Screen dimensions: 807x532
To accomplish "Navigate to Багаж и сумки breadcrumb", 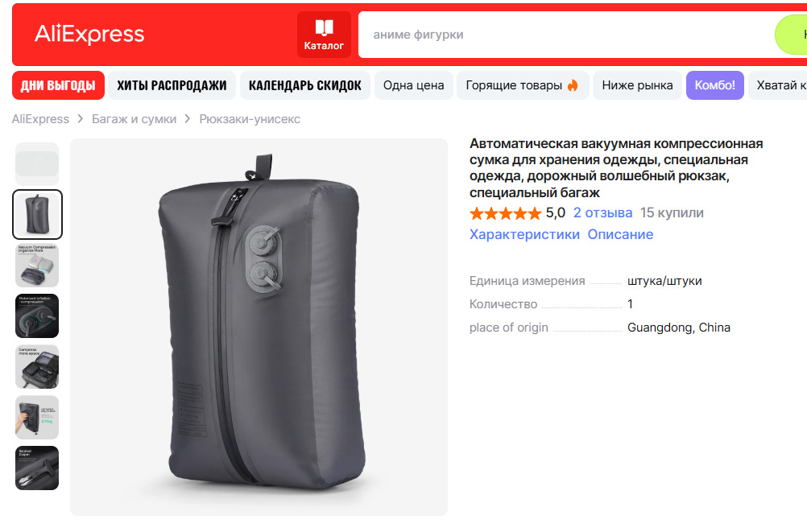I will [134, 119].
